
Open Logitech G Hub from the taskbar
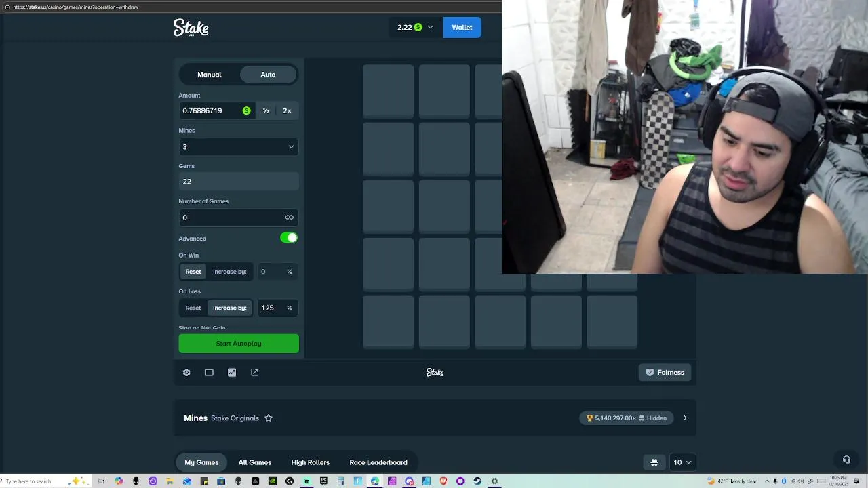pyautogui.click(x=290, y=481)
